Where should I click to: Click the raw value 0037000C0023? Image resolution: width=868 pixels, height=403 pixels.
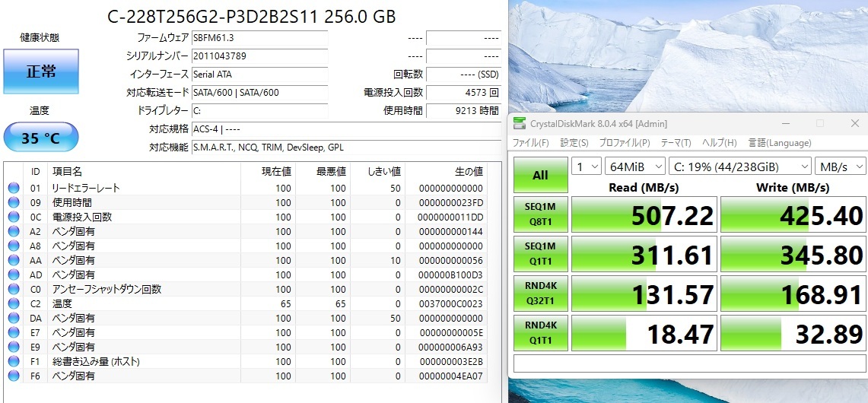coord(451,304)
